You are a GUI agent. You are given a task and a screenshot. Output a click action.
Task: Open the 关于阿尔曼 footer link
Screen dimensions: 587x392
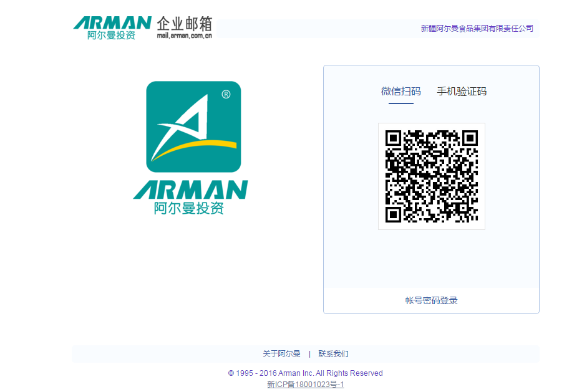point(281,354)
